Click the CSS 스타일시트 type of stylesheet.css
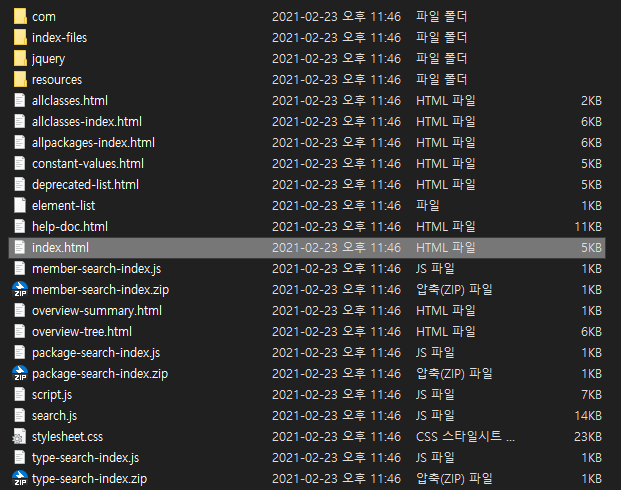Viewport: 621px width, 490px height. [x=465, y=437]
